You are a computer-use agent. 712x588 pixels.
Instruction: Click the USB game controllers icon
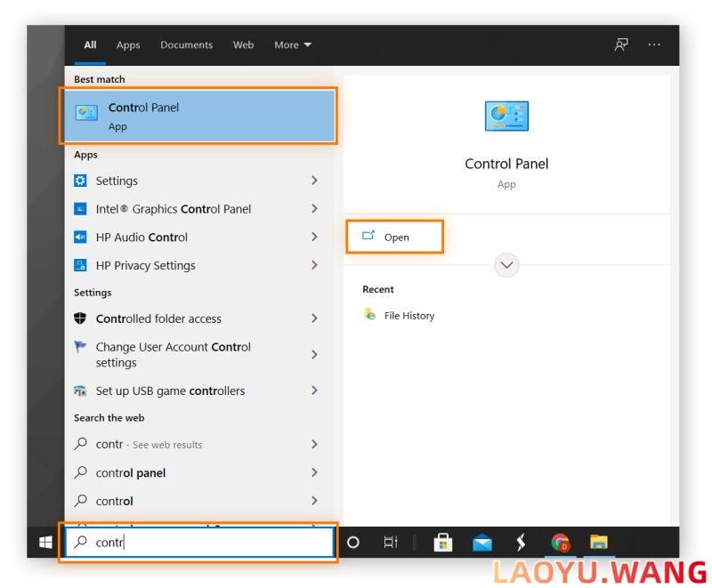click(80, 391)
